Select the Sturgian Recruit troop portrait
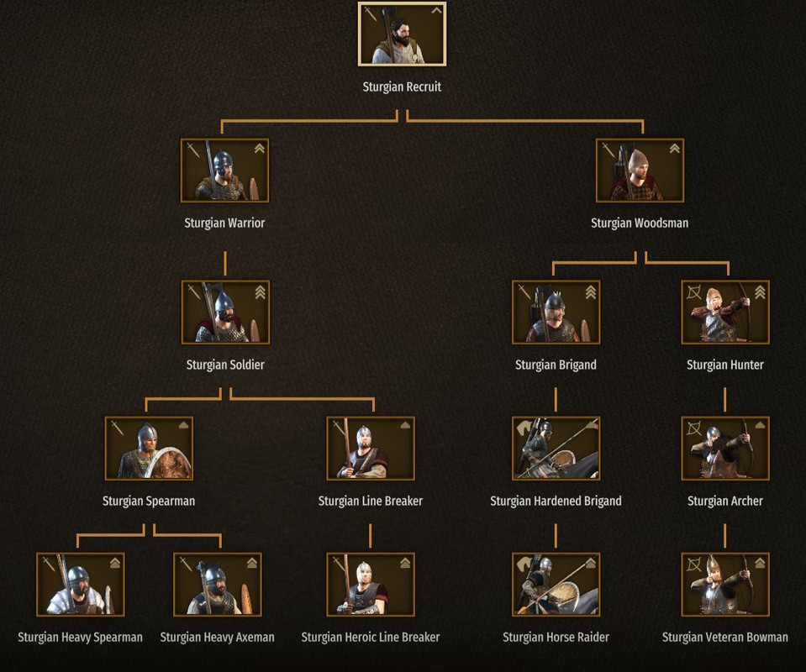The height and width of the screenshot is (672, 806). (402, 34)
